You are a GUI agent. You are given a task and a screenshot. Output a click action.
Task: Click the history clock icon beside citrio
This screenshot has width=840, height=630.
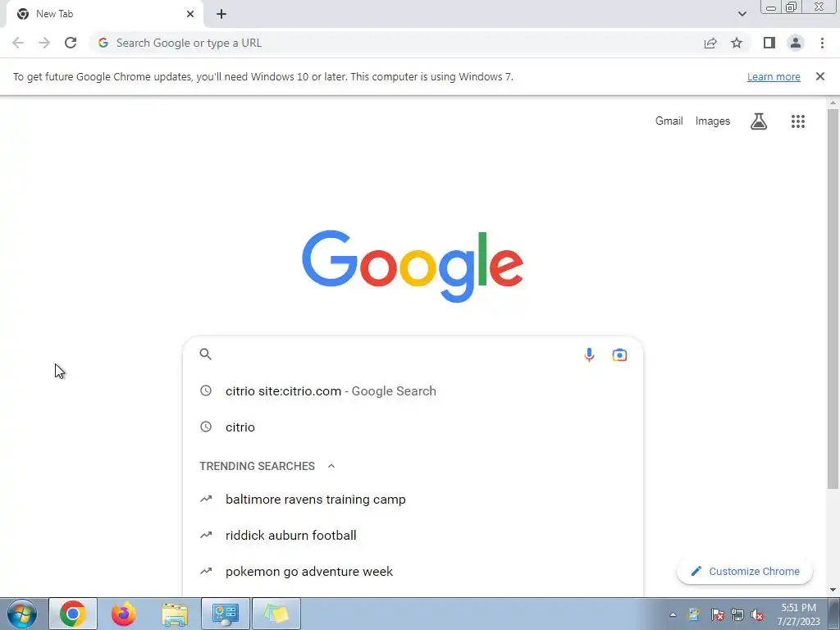206,427
